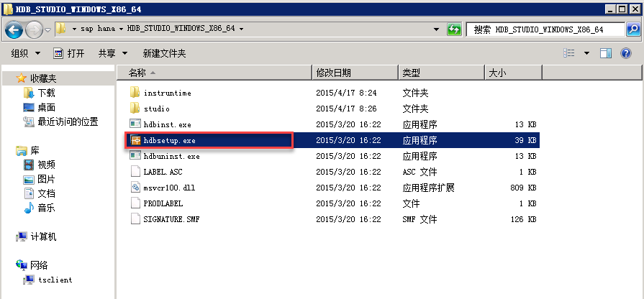Click the 计算机 monitor icon

[x=22, y=236]
